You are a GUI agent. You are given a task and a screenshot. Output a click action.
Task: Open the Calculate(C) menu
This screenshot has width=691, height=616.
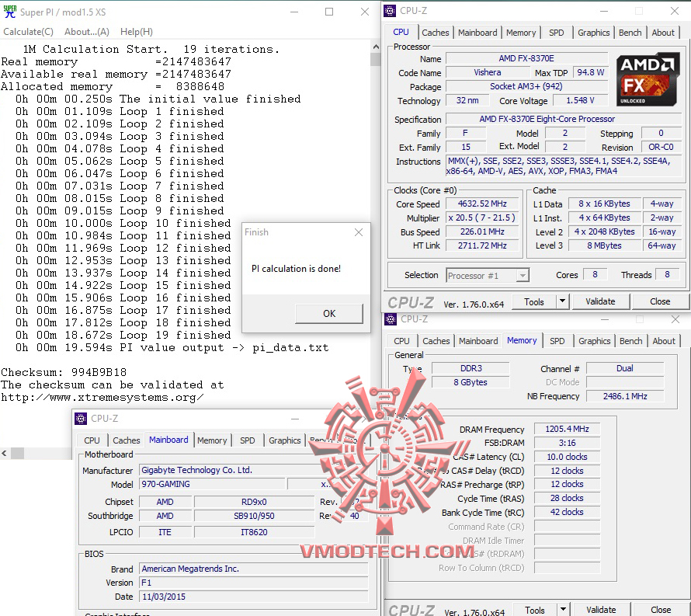tap(28, 32)
